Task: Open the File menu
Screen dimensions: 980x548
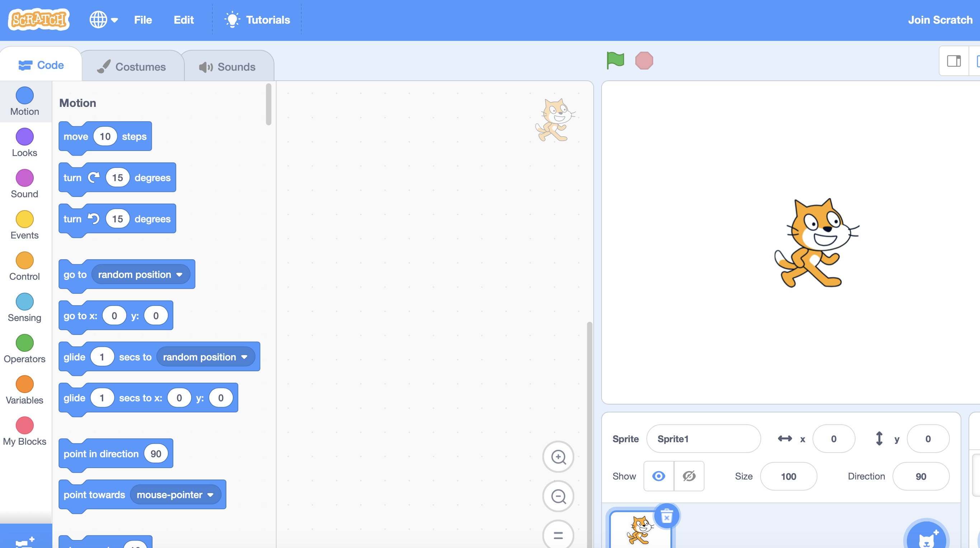Action: pos(143,20)
